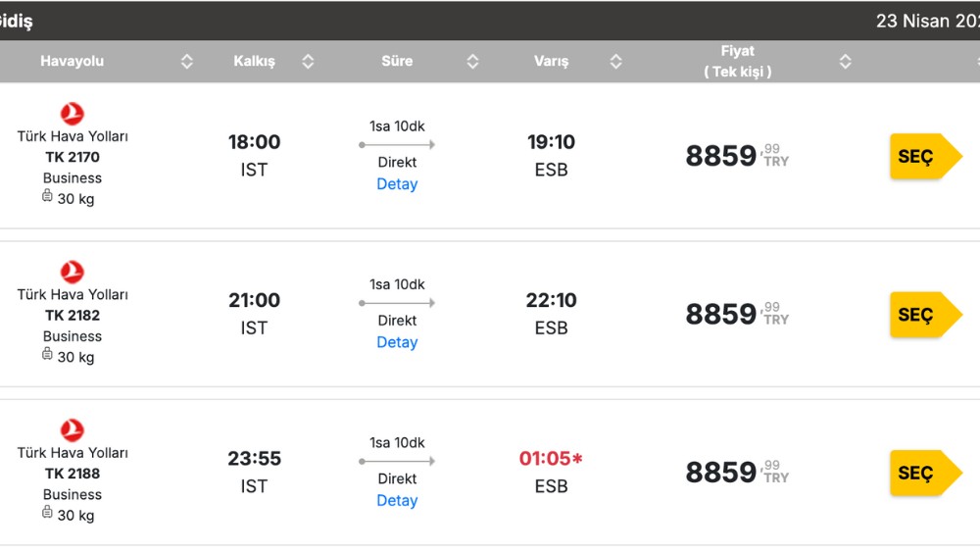Screen dimensions: 980x552
Task: Sort flights using Kalkış sort arrows
Action: pos(308,61)
